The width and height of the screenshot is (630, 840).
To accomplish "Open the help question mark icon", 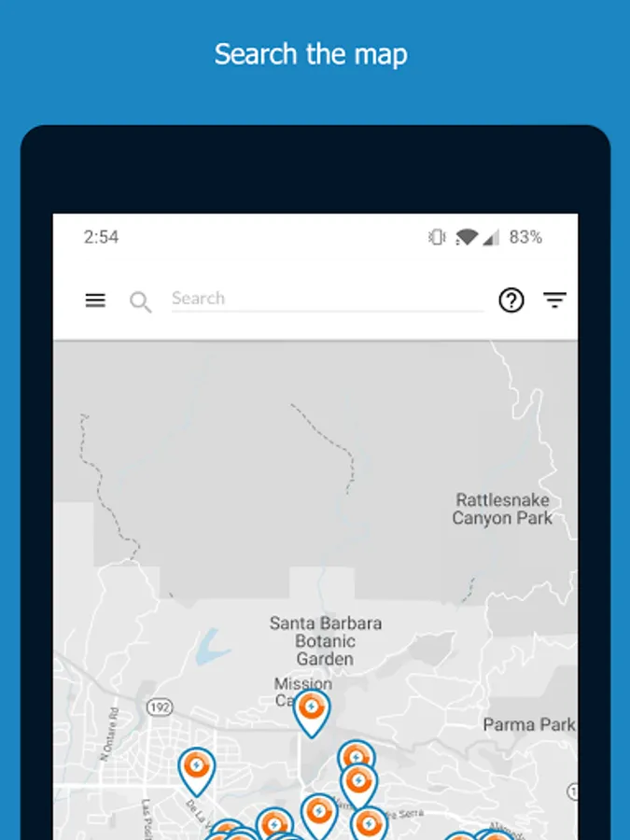I will pos(511,301).
